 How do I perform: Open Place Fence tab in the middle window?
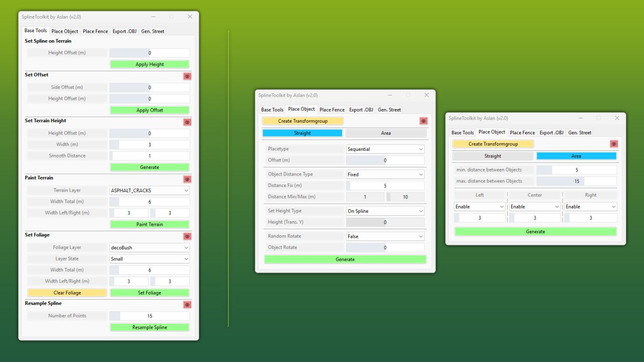[332, 110]
